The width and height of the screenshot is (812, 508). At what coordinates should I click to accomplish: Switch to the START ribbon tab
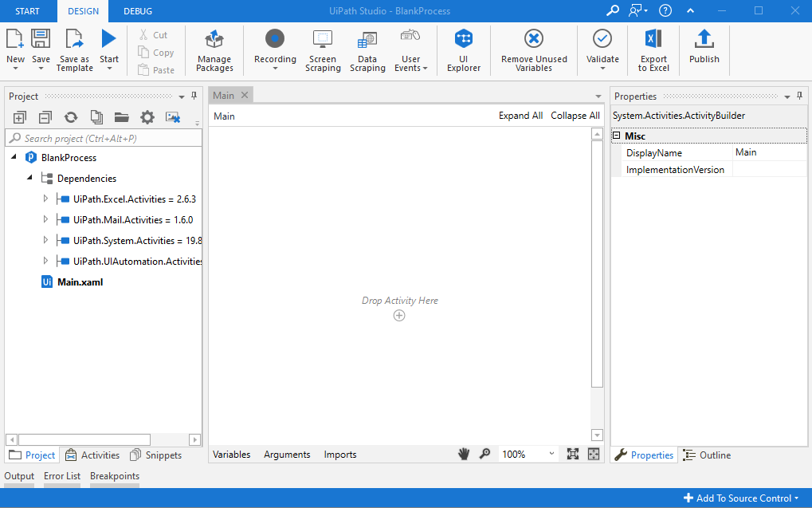[27, 11]
